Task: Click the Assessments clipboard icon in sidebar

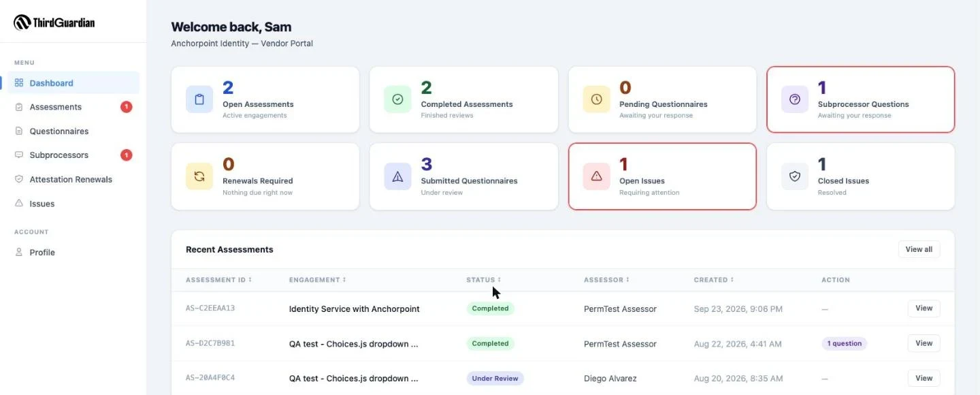Action: coord(19,107)
